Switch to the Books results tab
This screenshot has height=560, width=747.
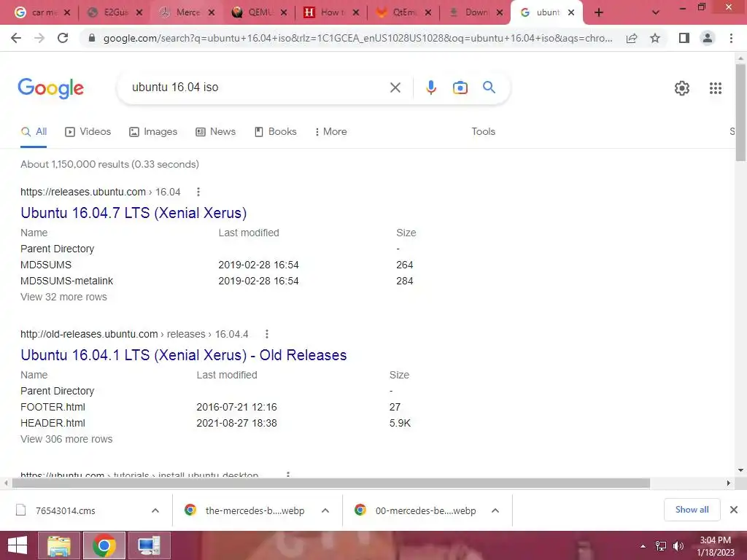(275, 132)
